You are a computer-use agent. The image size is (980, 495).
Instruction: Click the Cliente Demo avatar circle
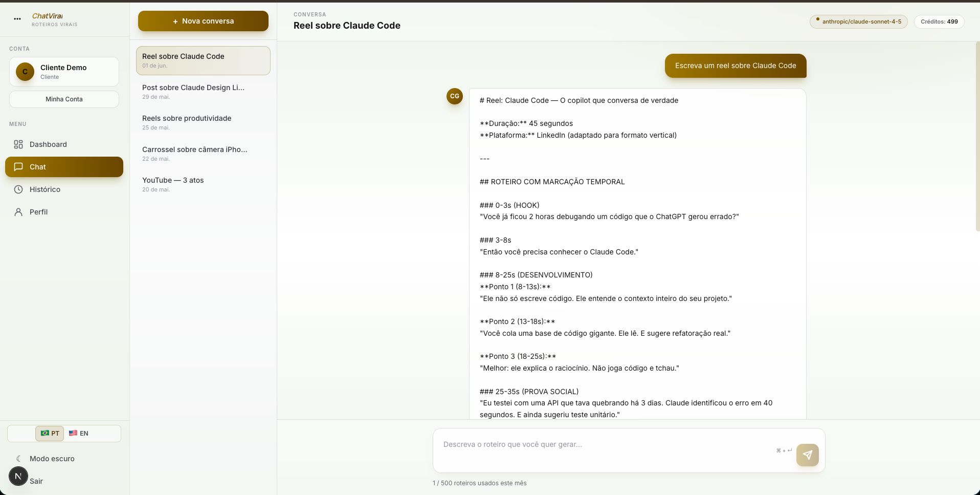point(25,72)
